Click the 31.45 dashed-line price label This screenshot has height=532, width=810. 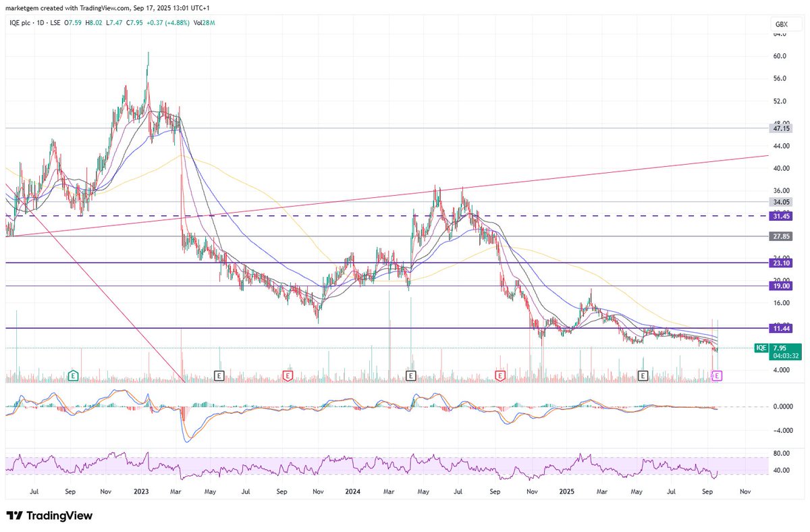click(x=780, y=216)
